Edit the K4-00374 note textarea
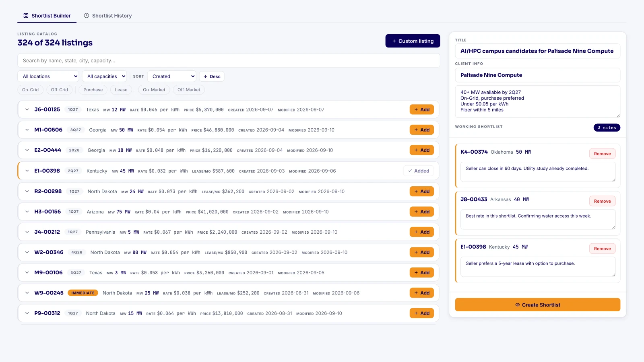The height and width of the screenshot is (362, 644). click(538, 172)
